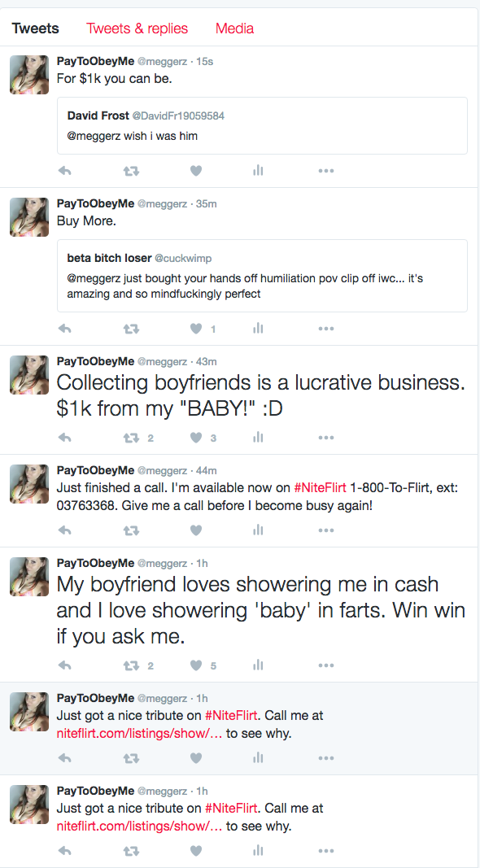View PayToObeyMe's profile avatar
Image resolution: width=480 pixels, height=868 pixels.
28,75
